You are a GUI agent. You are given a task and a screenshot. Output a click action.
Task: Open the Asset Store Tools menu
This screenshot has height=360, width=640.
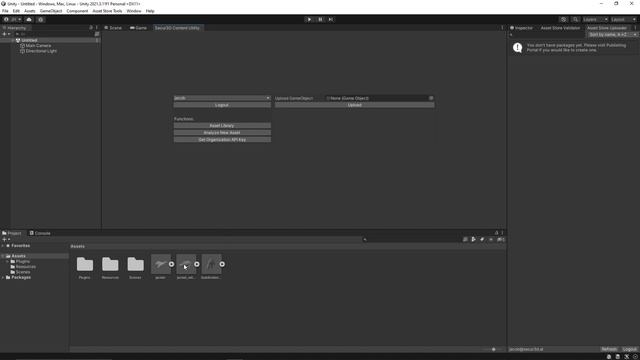pos(107,11)
